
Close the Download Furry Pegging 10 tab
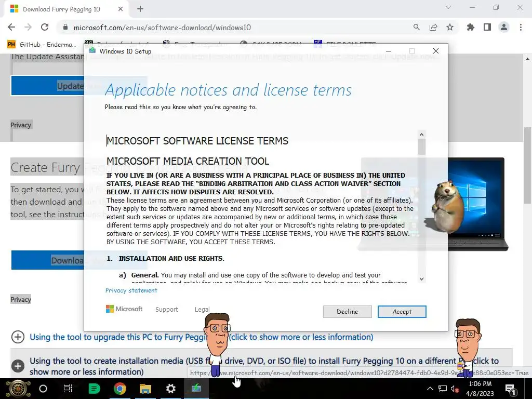tap(121, 9)
